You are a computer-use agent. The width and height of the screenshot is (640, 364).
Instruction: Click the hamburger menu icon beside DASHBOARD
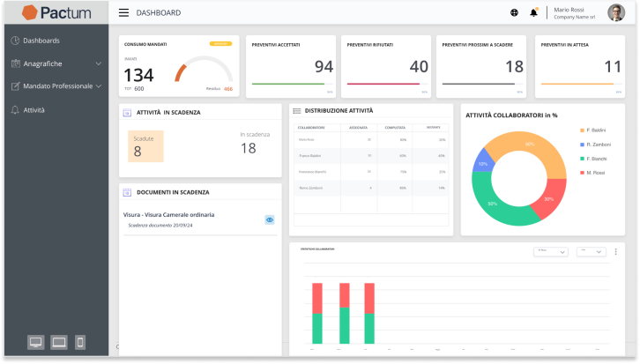[x=123, y=13]
